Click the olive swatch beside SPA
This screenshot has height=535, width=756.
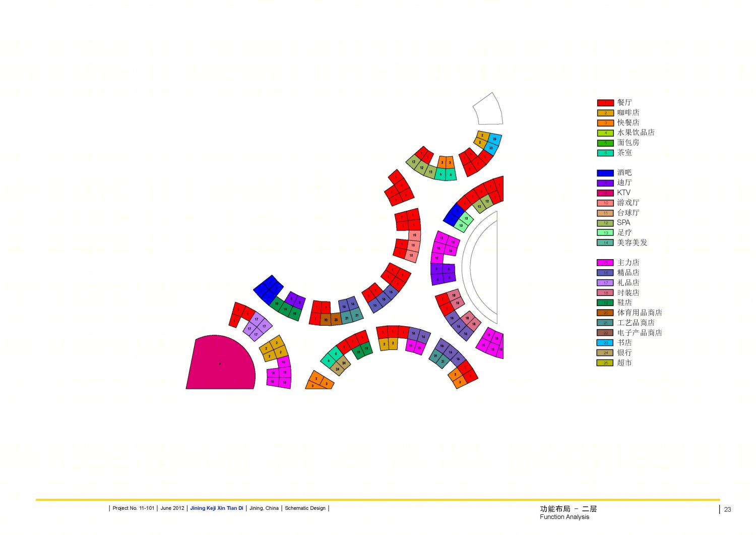click(605, 223)
